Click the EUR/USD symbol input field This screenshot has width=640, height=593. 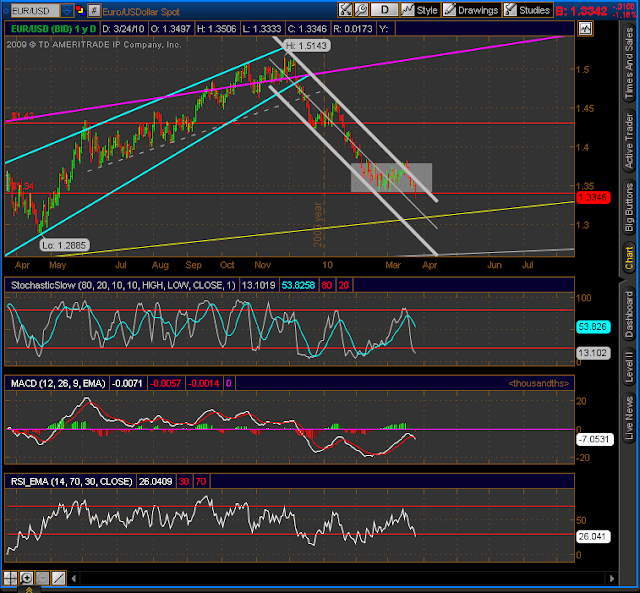(35, 11)
